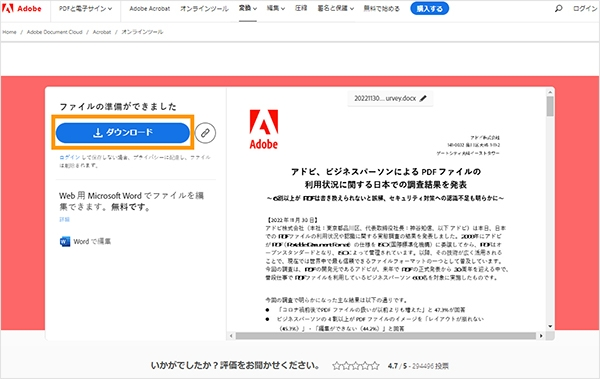Click horizontal scrollbar right arrow

pyautogui.click(x=541, y=336)
